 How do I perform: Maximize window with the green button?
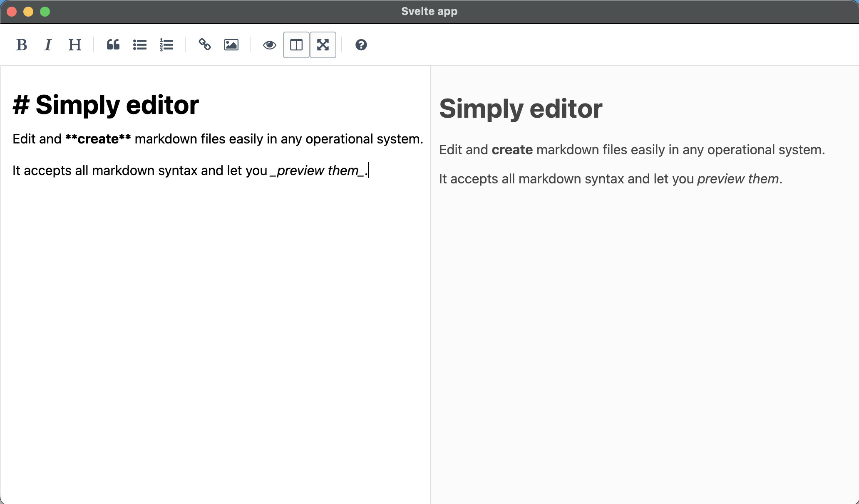click(x=45, y=12)
